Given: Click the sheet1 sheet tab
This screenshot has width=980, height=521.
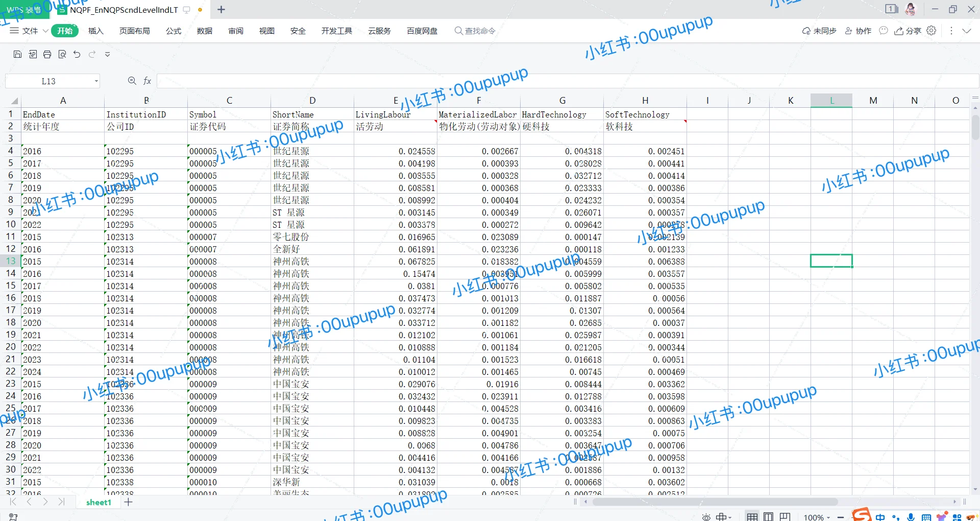Looking at the screenshot, I should 99,502.
